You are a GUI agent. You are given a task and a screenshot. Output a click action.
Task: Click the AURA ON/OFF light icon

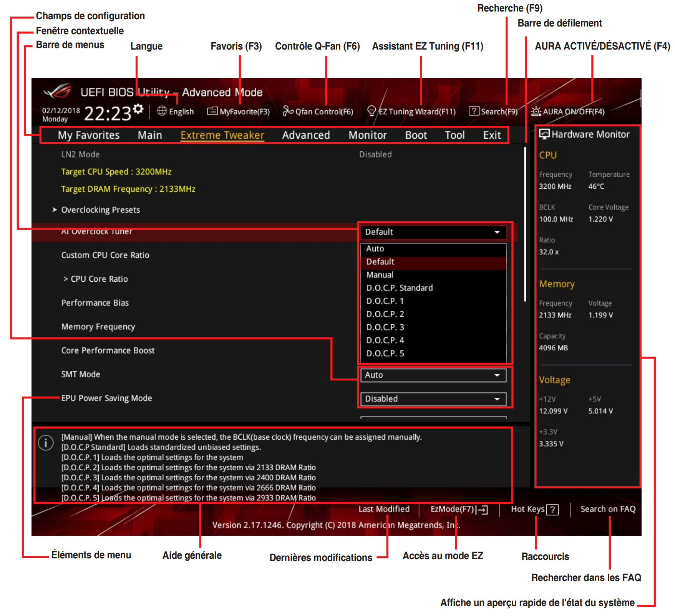[536, 111]
